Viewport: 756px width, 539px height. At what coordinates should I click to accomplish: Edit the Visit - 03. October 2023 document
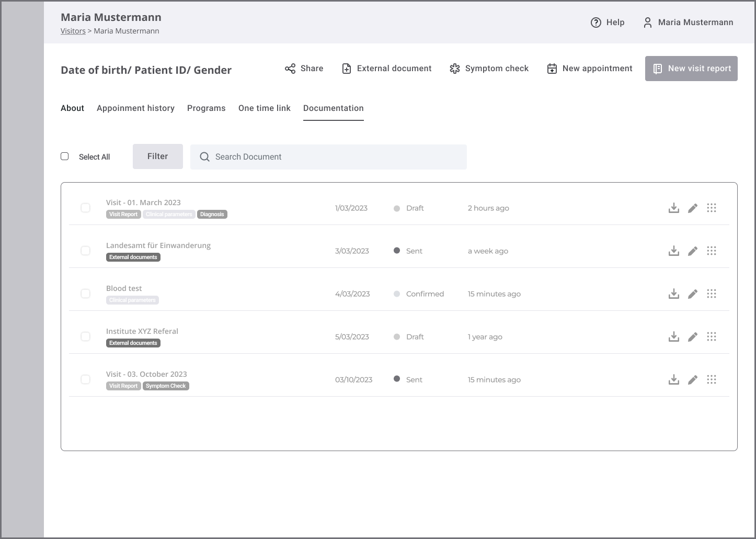pyautogui.click(x=693, y=380)
